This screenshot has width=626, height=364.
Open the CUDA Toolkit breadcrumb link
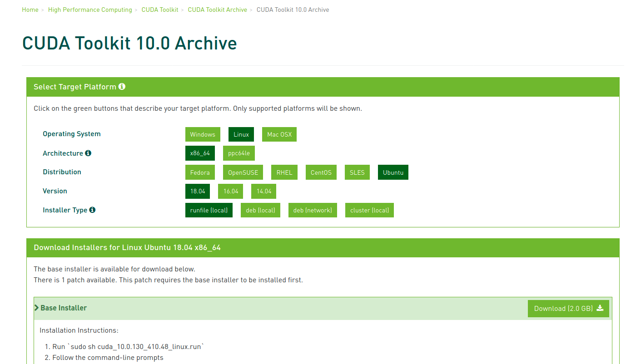click(x=160, y=10)
